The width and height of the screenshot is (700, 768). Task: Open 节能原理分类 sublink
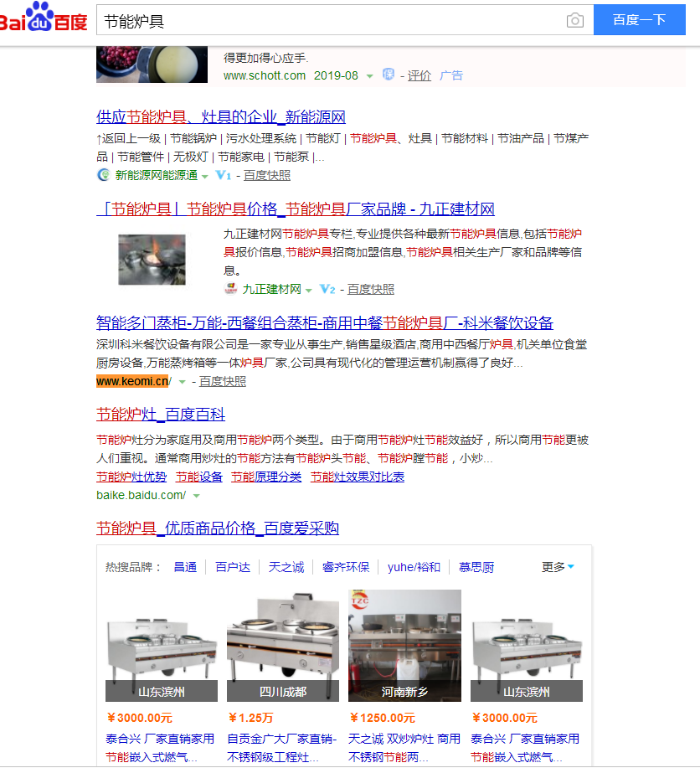click(x=266, y=477)
